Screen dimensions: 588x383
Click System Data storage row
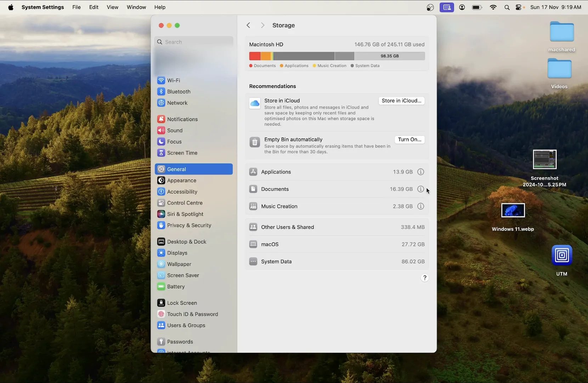pos(337,261)
